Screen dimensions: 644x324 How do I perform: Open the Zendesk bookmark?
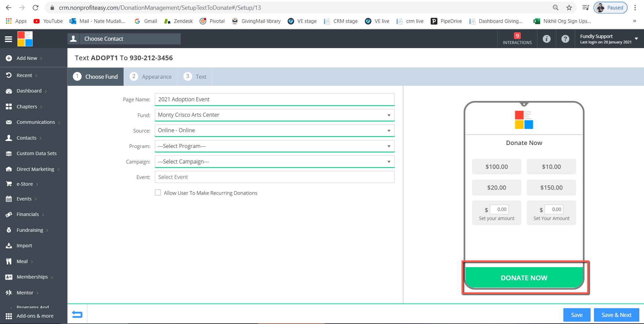pyautogui.click(x=178, y=21)
